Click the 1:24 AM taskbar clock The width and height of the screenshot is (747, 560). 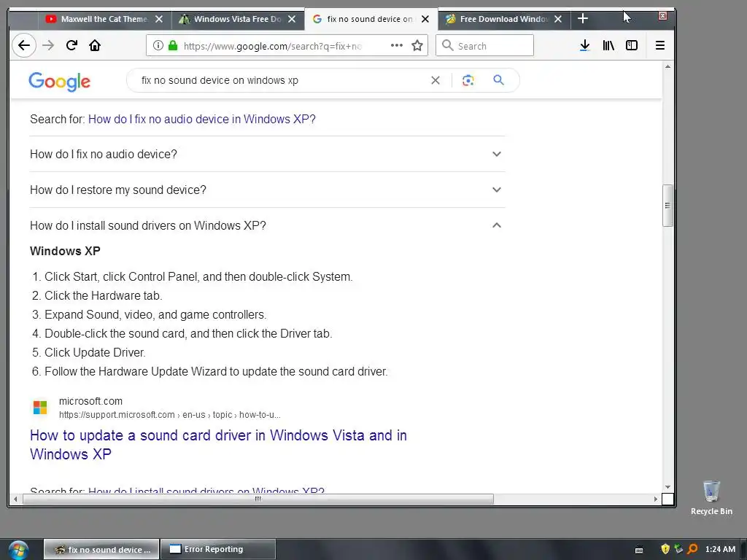point(720,549)
